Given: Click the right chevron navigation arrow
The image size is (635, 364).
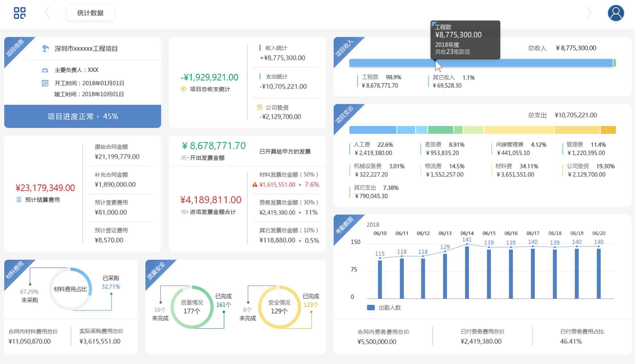Looking at the screenshot, I should pos(589,13).
